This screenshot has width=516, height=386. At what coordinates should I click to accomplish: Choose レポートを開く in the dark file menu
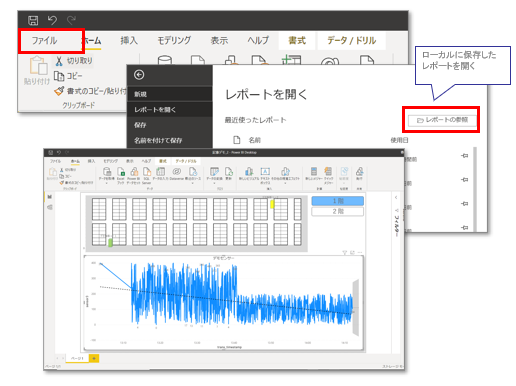coord(169,109)
